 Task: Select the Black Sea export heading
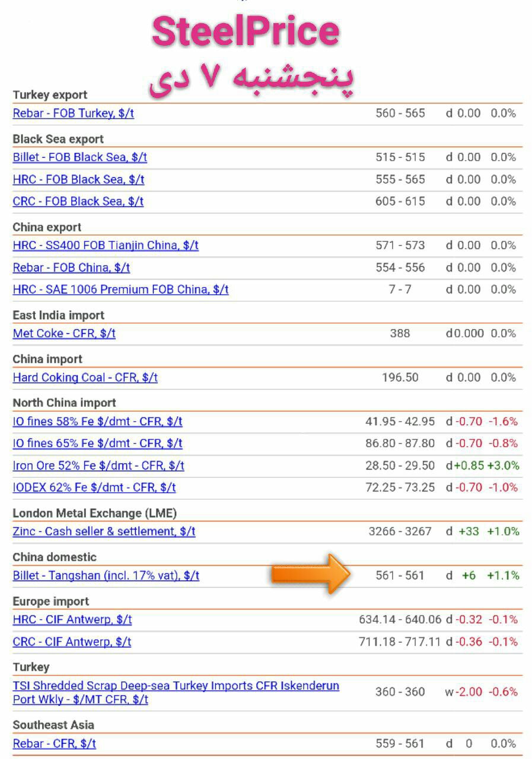pos(58,139)
